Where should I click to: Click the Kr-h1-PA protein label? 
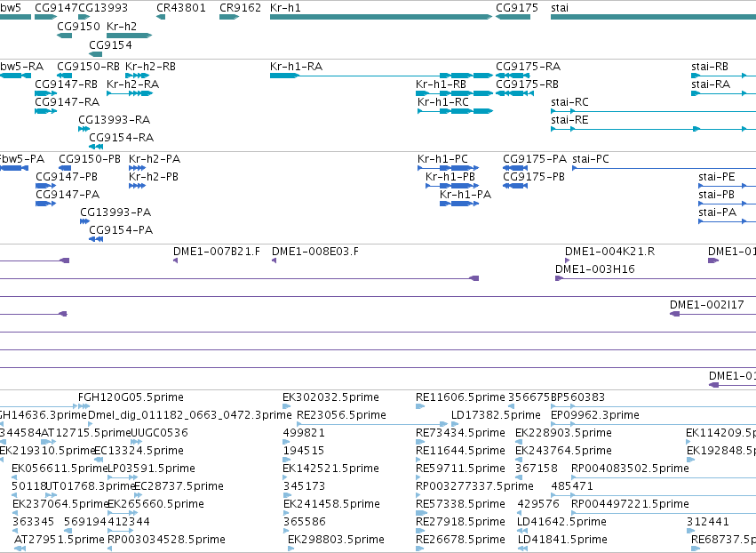click(466, 195)
